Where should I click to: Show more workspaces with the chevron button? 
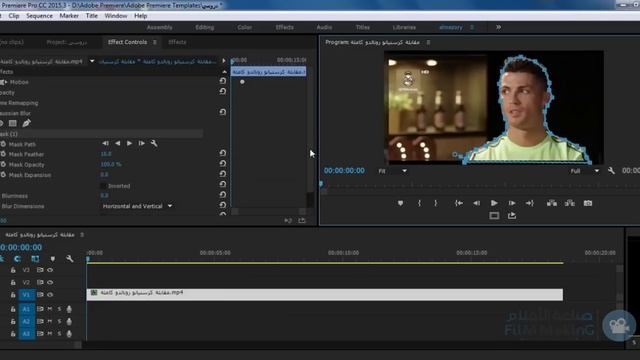point(498,27)
